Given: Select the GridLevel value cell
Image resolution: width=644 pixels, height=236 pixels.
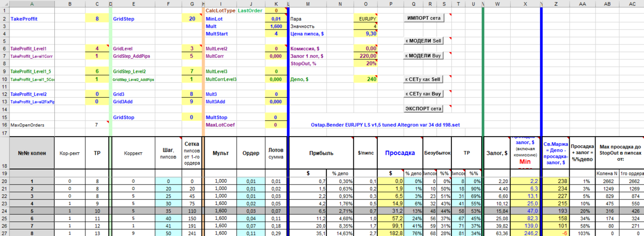Looking at the screenshot, I should pos(192,48).
